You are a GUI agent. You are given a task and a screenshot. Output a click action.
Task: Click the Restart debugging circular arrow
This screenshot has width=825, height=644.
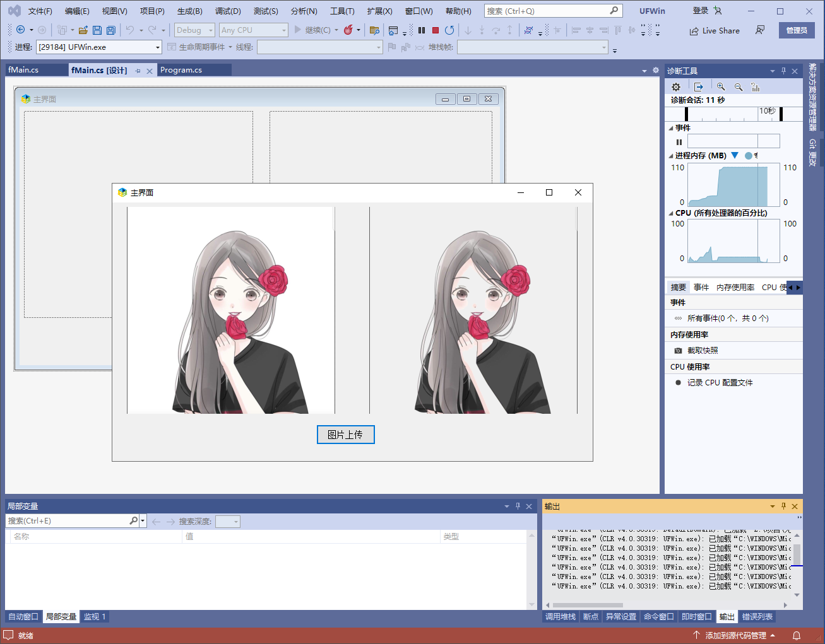[x=449, y=30]
